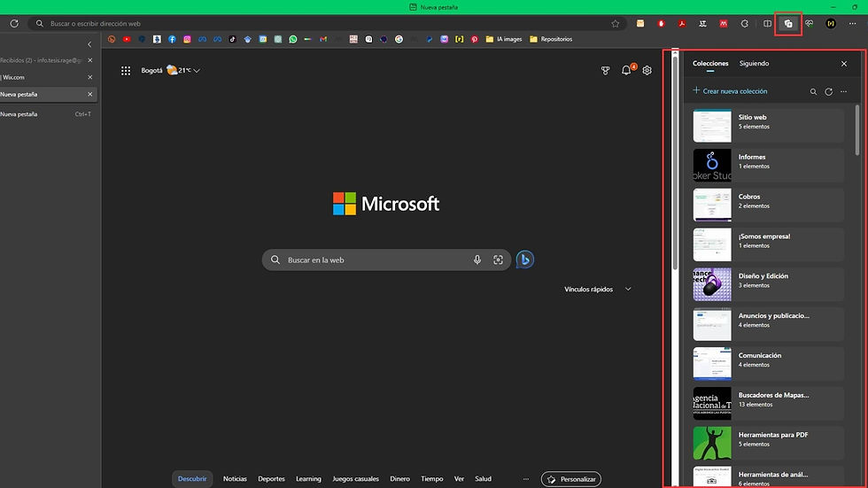Open the Cobros collection
Viewport: 868px width, 488px height.
pos(769,205)
